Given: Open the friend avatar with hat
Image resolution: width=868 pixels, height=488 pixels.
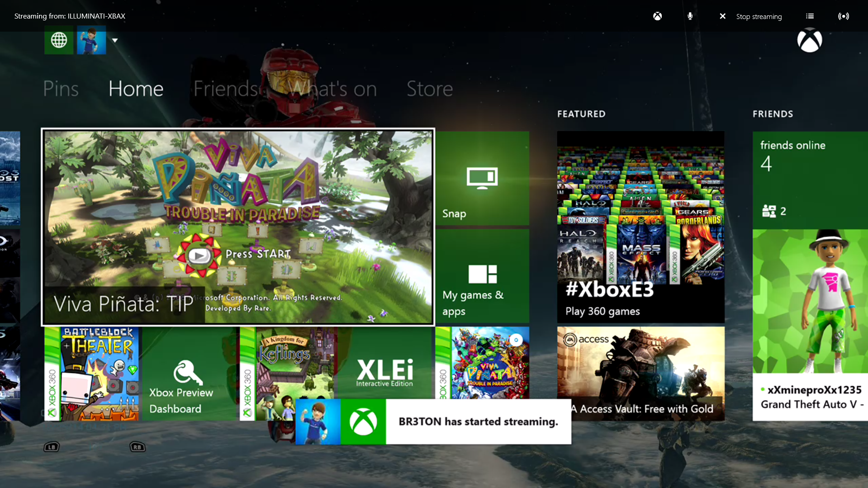Looking at the screenshot, I should (x=810, y=301).
